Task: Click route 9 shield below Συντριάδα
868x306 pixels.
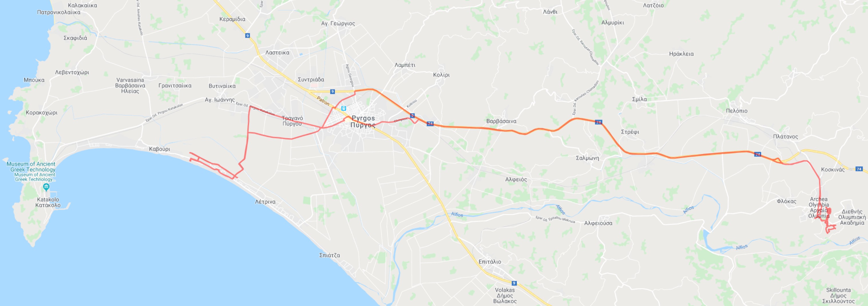Action: (332, 91)
